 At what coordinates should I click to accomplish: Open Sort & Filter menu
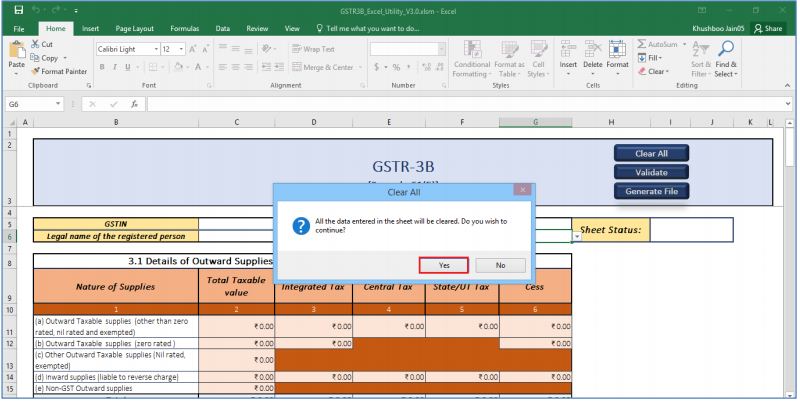pyautogui.click(x=700, y=59)
